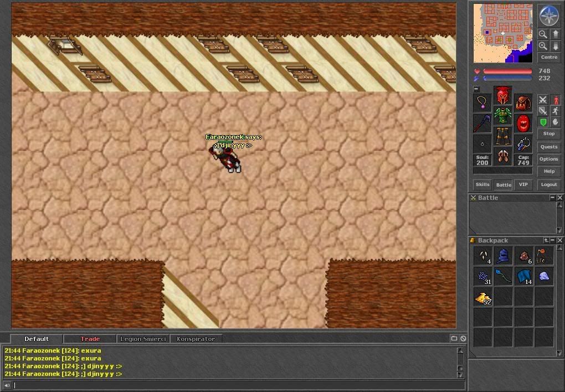
Task: Click the Centre button under the minimap
Action: tap(549, 57)
